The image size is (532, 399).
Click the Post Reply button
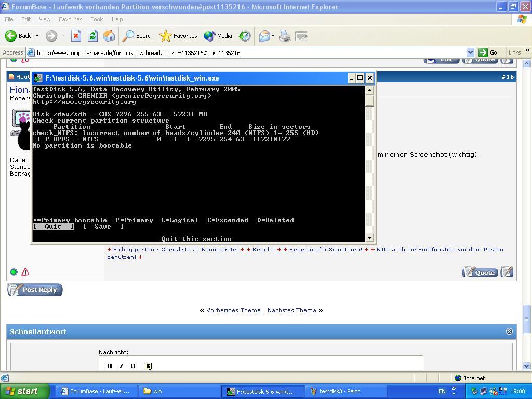point(35,290)
